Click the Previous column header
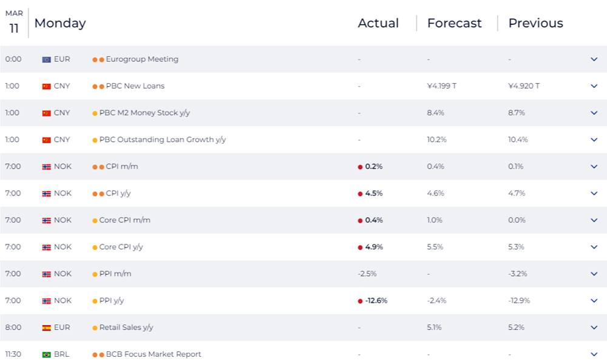The width and height of the screenshot is (607, 364). coord(535,23)
